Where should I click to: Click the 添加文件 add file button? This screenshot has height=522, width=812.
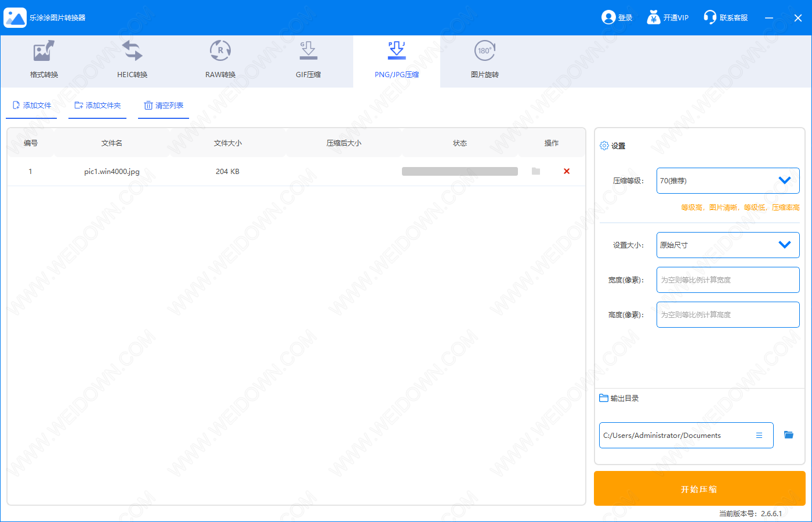32,106
